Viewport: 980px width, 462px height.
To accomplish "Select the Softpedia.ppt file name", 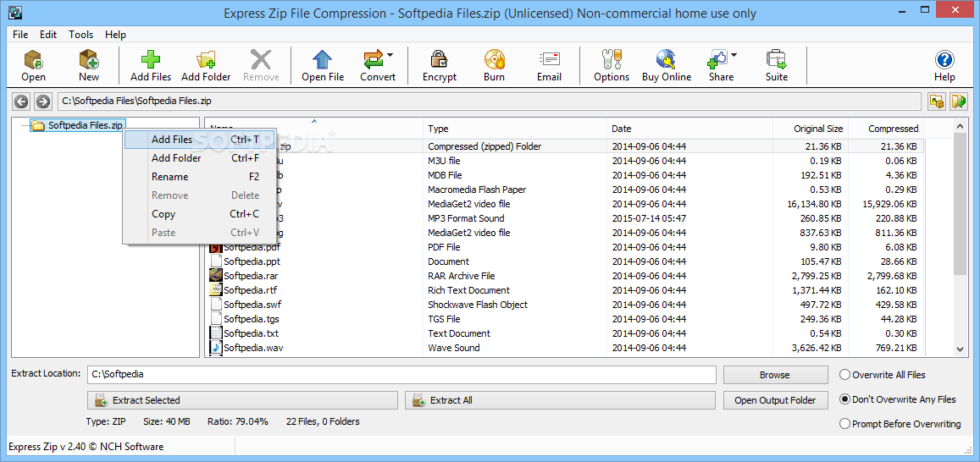I will click(x=252, y=261).
